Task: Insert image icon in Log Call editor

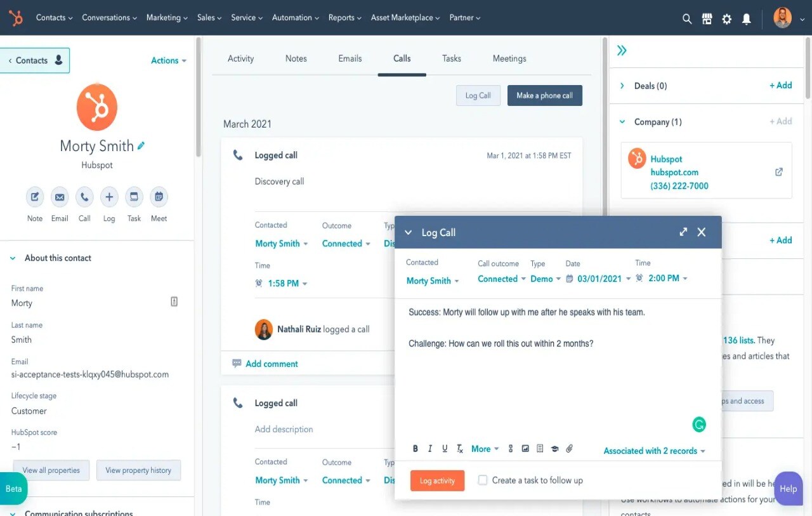Action: (525, 449)
